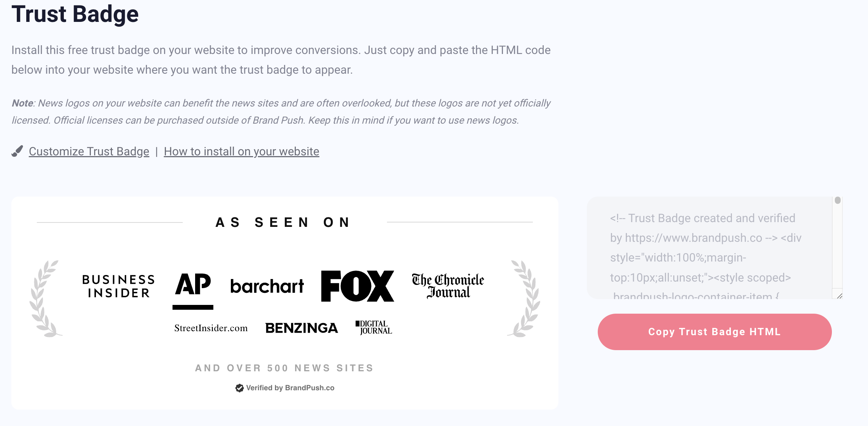The height and width of the screenshot is (426, 868).
Task: Click the code box scrollbar thumb
Action: click(x=838, y=200)
